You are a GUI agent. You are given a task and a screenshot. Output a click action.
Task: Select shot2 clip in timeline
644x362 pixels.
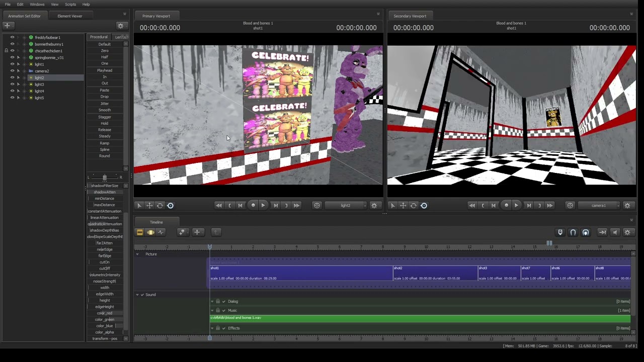tap(435, 273)
